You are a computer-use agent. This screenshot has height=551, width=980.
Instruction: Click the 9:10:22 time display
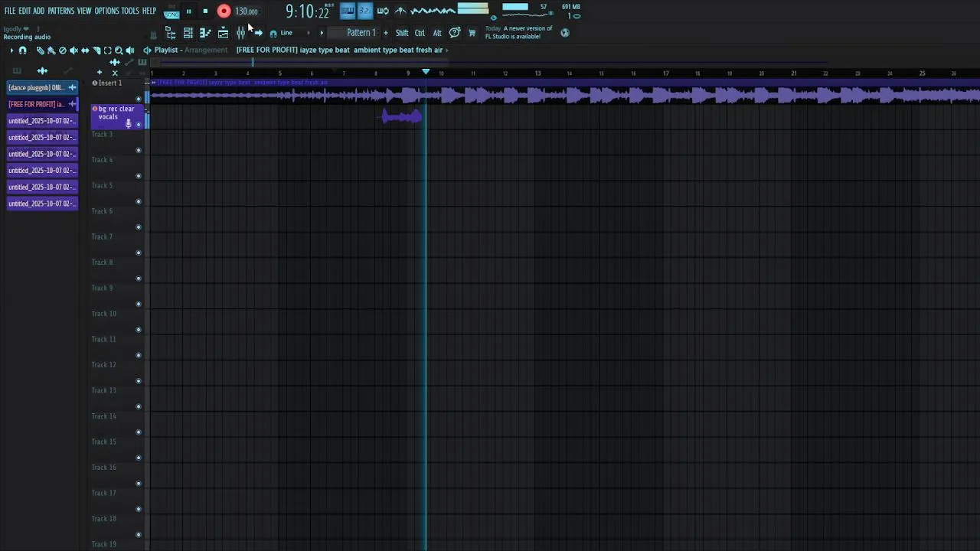click(x=307, y=11)
